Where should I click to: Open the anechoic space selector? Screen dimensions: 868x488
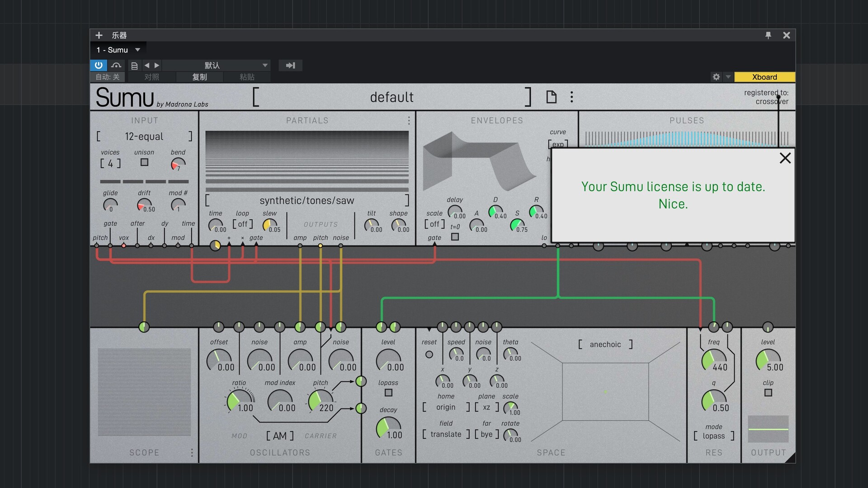click(605, 344)
